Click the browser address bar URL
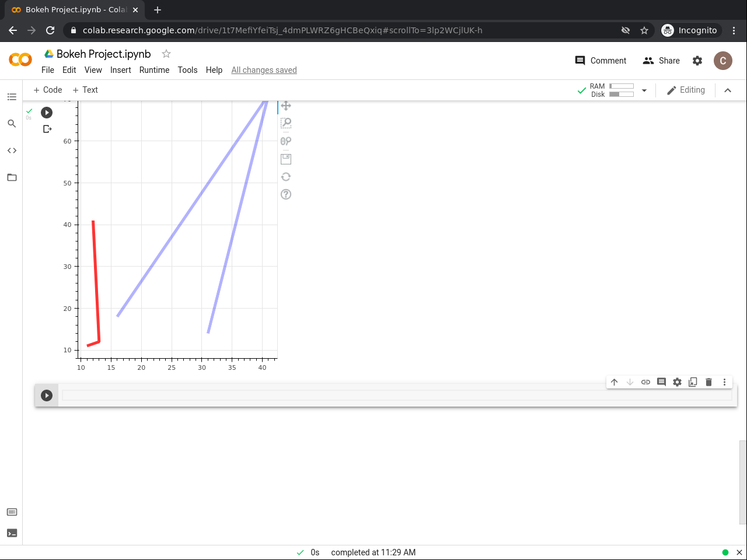The height and width of the screenshot is (560, 747). (x=282, y=30)
